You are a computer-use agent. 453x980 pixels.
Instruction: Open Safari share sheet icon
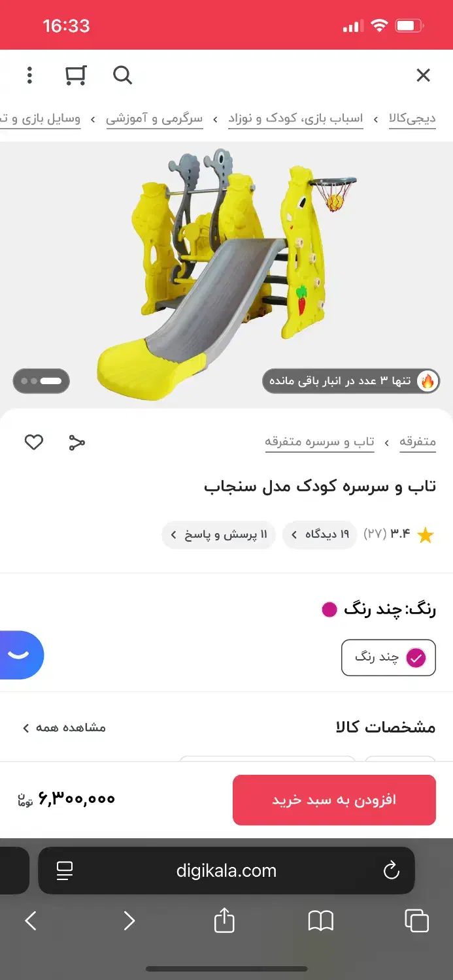pos(224,920)
